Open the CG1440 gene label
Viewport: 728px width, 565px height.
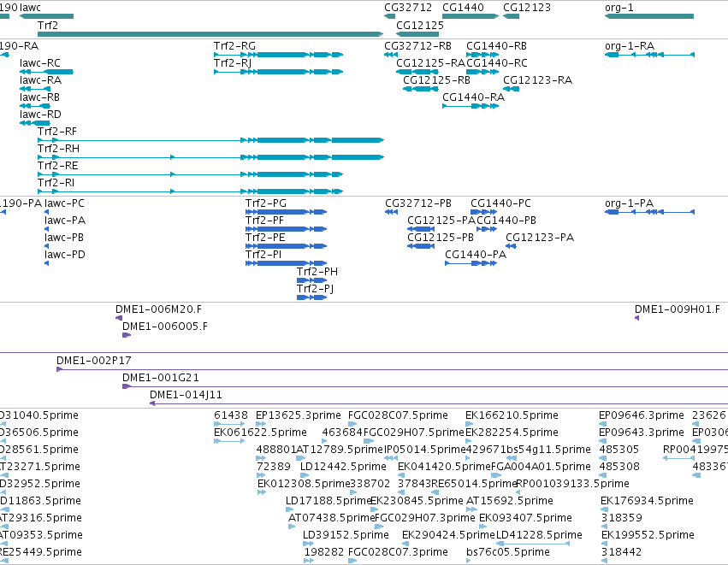(463, 8)
